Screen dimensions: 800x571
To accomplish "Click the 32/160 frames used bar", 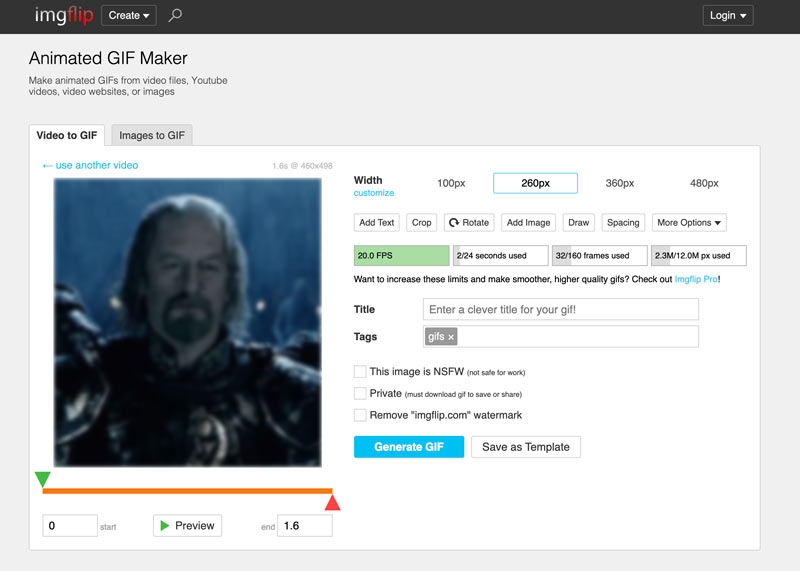I will (x=599, y=256).
